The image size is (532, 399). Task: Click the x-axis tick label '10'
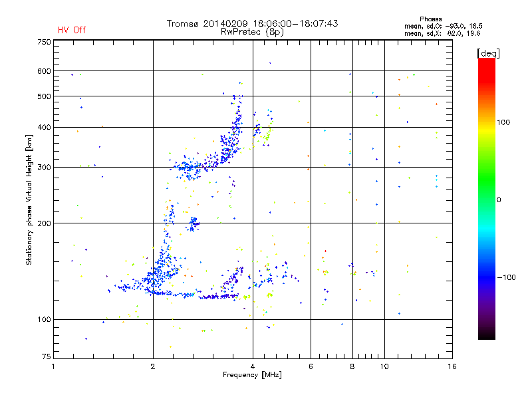384,366
